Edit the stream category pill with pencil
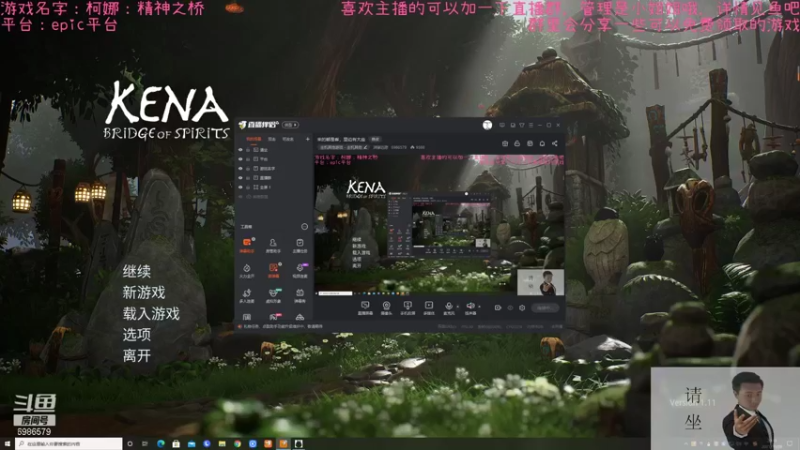Screen dimensions: 800x450 tap(343, 147)
